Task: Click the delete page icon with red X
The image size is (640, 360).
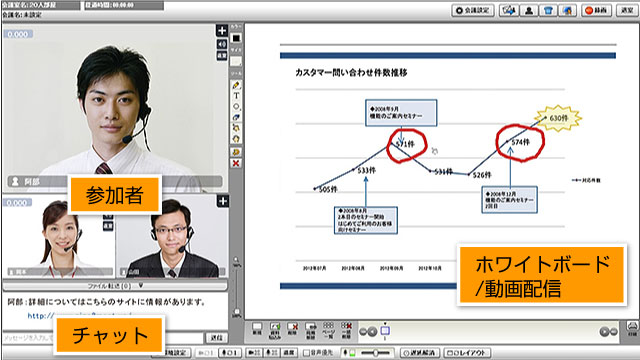Action: point(292,329)
